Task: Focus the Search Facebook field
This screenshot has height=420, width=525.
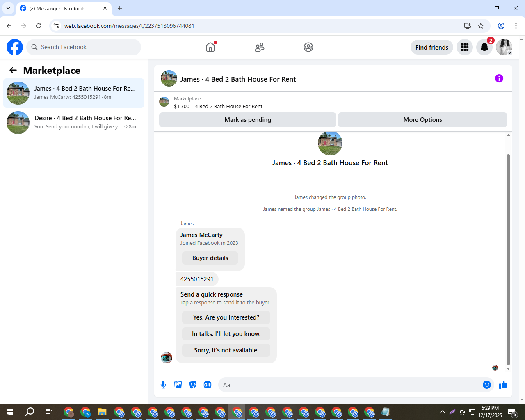Action: tap(84, 47)
